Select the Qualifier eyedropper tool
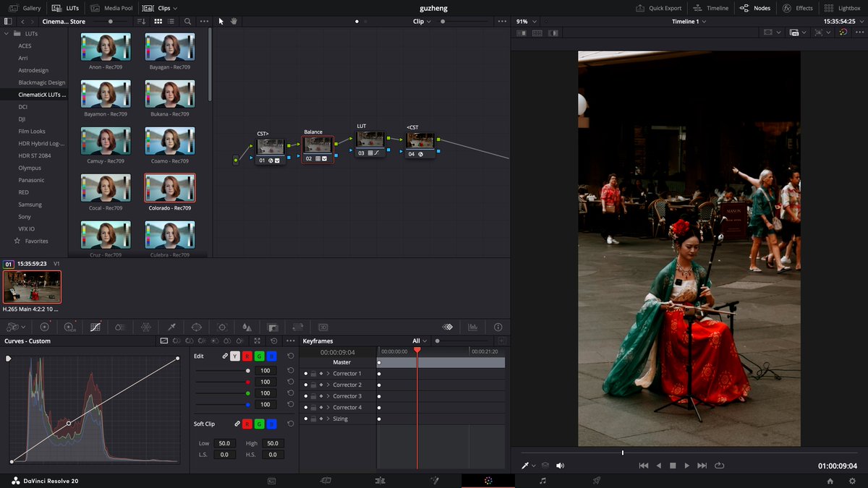The image size is (868, 488). (x=171, y=327)
